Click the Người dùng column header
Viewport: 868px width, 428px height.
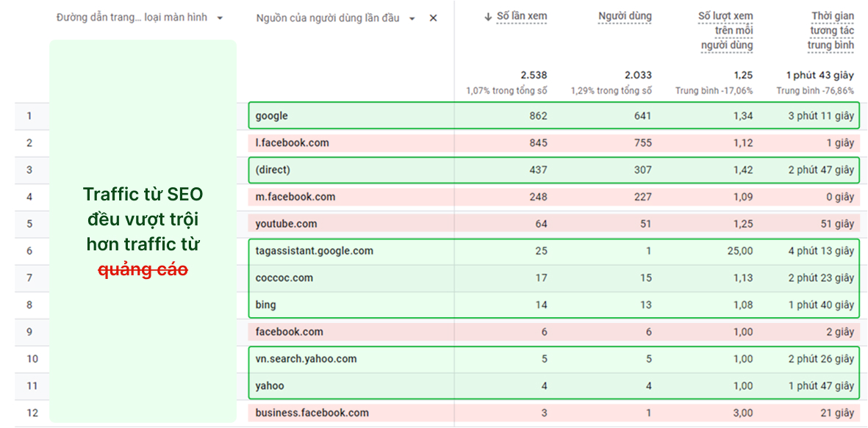(625, 16)
